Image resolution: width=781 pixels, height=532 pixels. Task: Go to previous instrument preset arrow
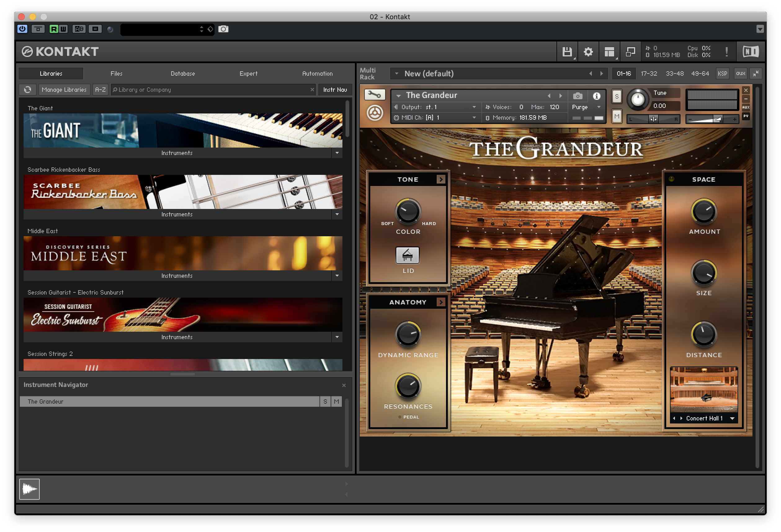pos(549,96)
